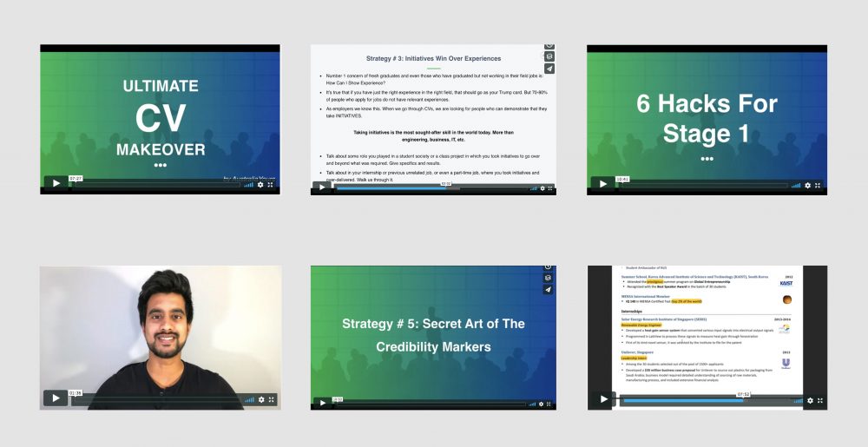Play the presenter talking-head video

pyautogui.click(x=56, y=398)
